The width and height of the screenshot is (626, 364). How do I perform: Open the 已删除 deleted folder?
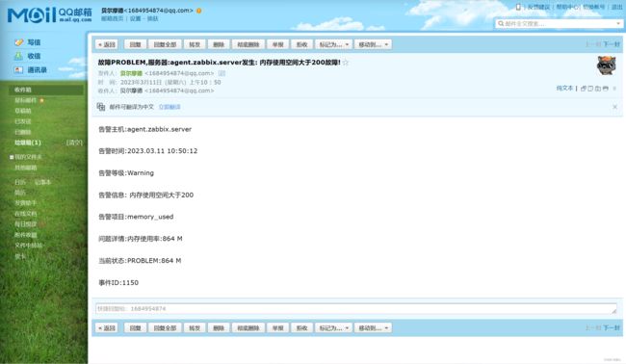23,132
